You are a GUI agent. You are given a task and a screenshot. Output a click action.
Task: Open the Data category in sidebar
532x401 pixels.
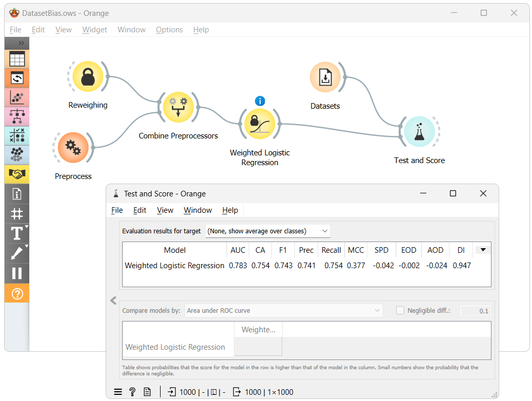17,59
